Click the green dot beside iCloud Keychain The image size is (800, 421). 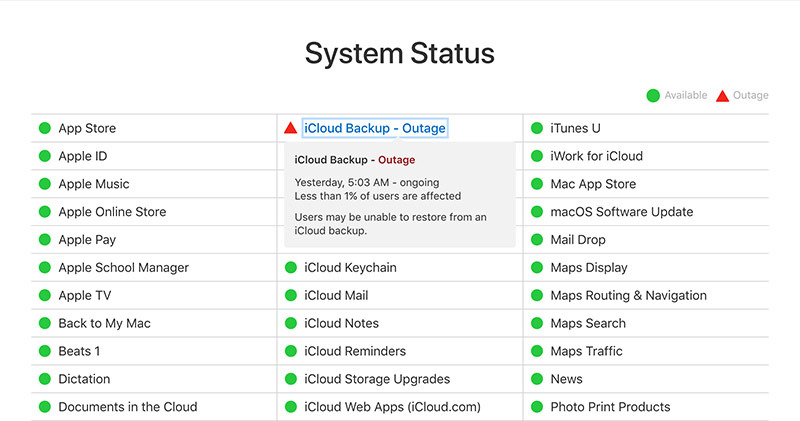291,267
